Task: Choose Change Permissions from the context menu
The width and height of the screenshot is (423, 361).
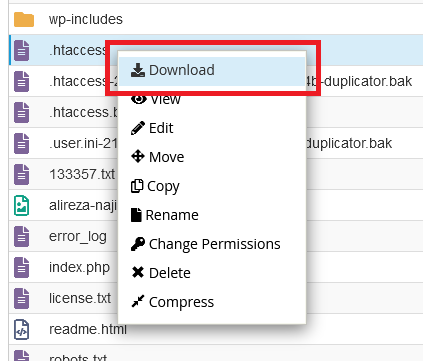Action: tap(212, 244)
